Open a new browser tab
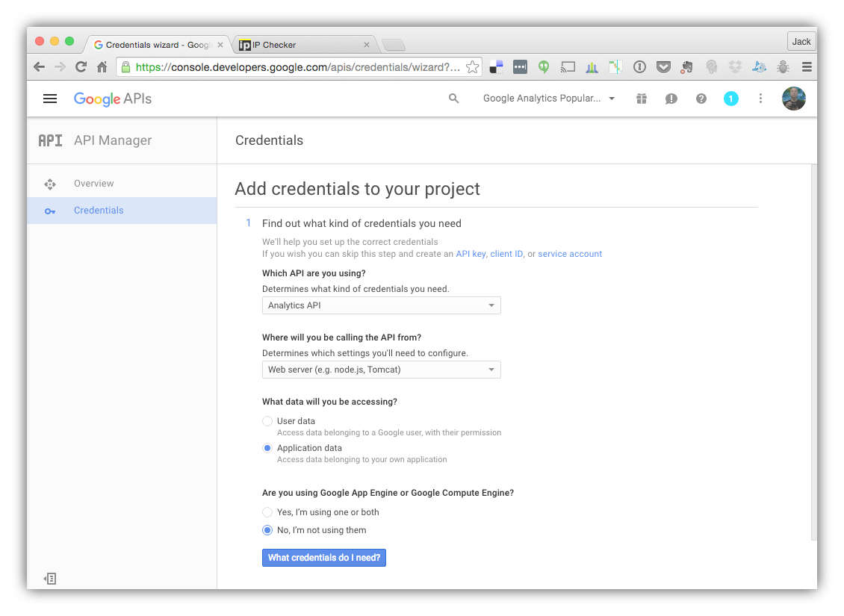The height and width of the screenshot is (616, 844). tap(394, 46)
